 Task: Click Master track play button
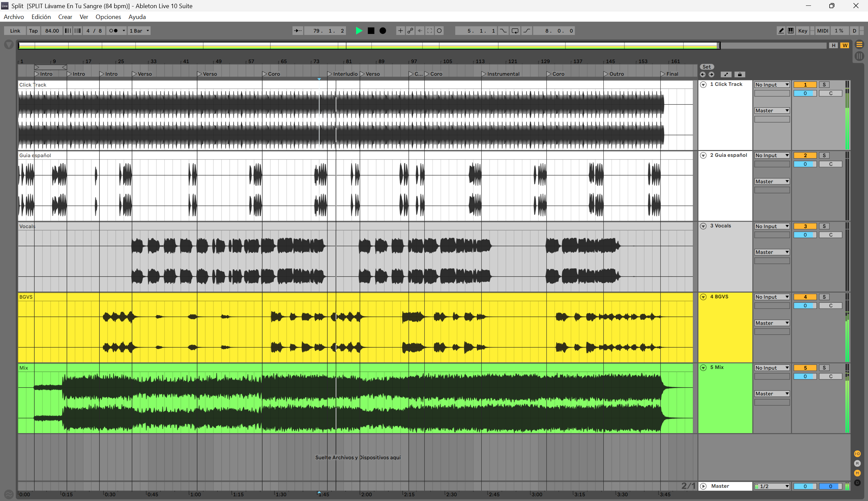(x=703, y=486)
